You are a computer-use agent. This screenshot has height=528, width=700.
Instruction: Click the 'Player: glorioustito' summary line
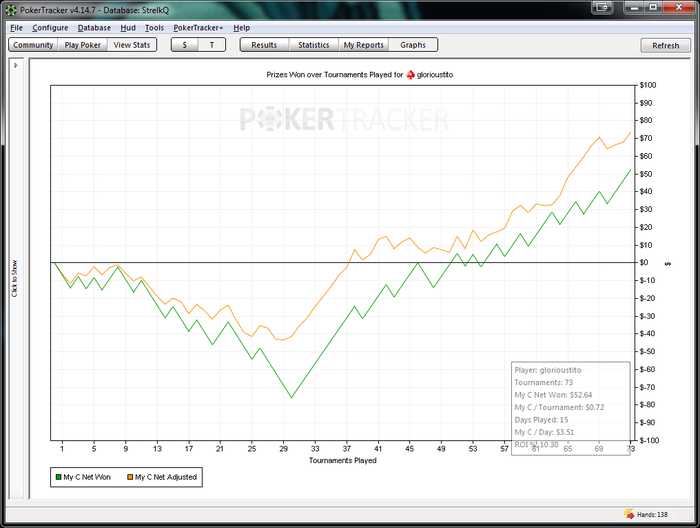(548, 370)
